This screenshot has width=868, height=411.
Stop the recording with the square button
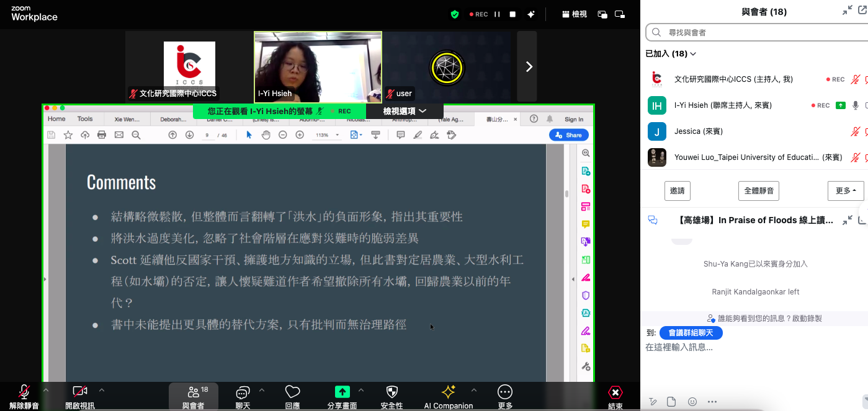click(x=512, y=14)
